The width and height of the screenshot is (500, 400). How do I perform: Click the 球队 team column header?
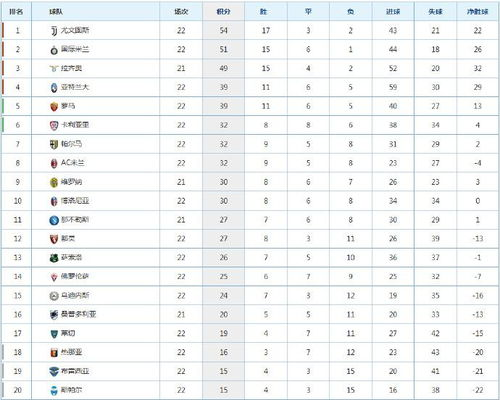(56, 12)
